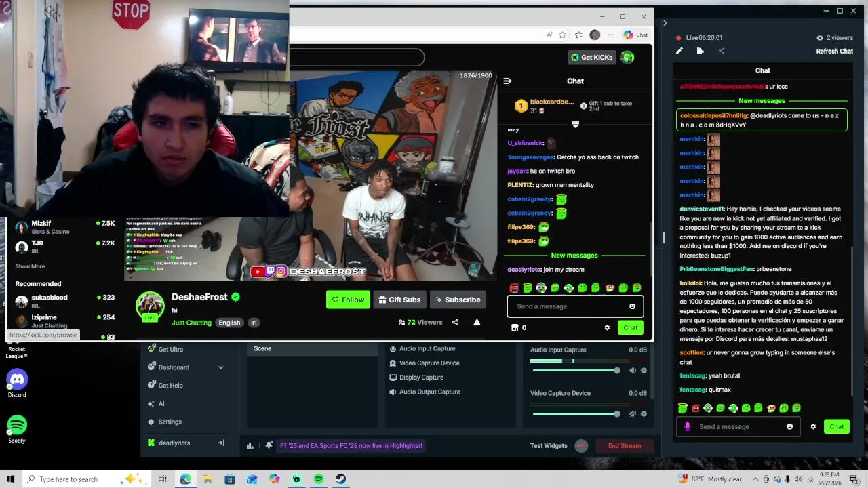Log out of deadlyriots account
The image size is (868, 488).
click(220, 443)
